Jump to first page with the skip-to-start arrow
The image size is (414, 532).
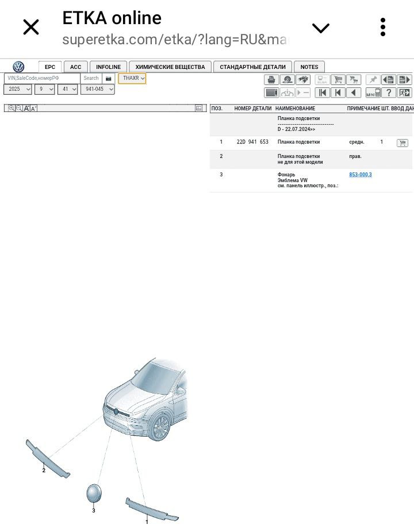click(323, 92)
